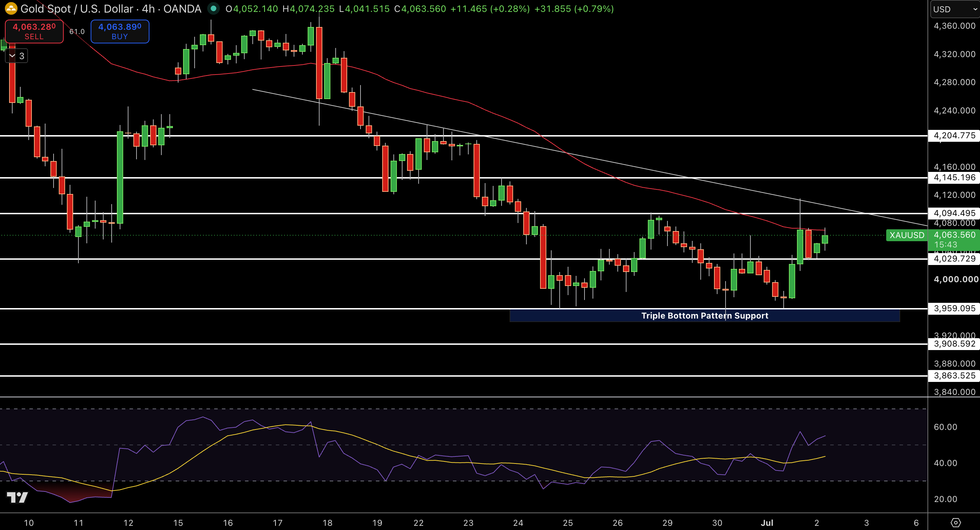Viewport: 980px width, 530px height.
Task: Click the 61.0 spread value
Action: point(77,32)
